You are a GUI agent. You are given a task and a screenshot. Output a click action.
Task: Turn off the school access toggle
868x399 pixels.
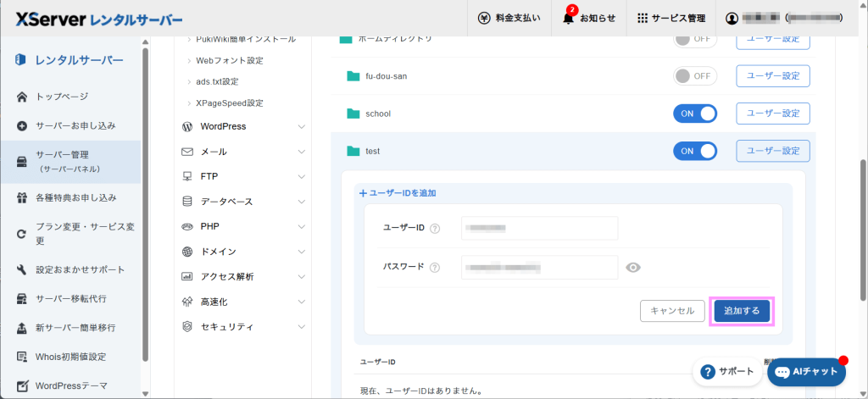click(695, 114)
